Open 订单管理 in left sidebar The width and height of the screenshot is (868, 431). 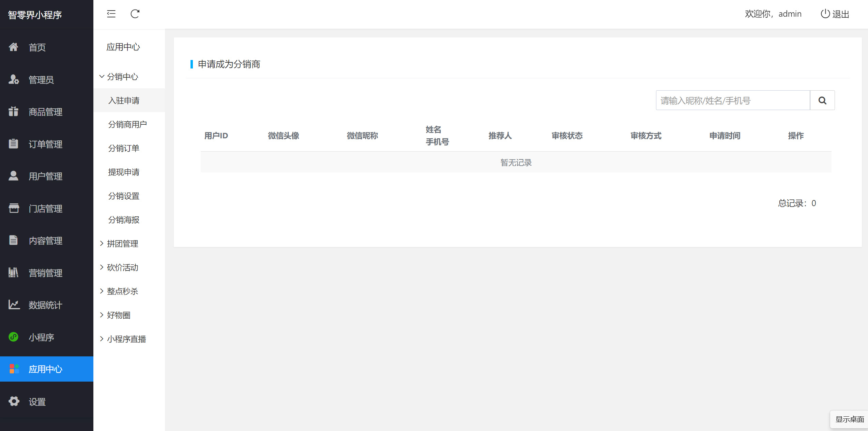click(x=45, y=144)
